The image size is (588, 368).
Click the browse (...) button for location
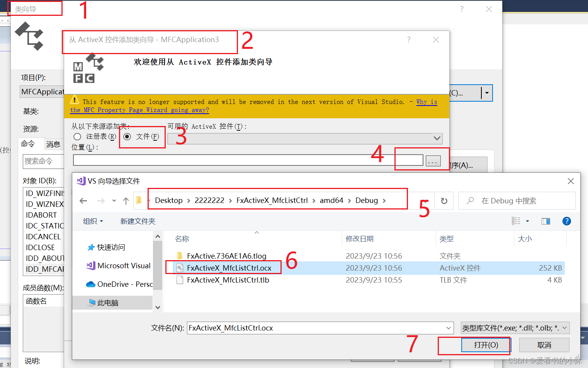tap(433, 161)
